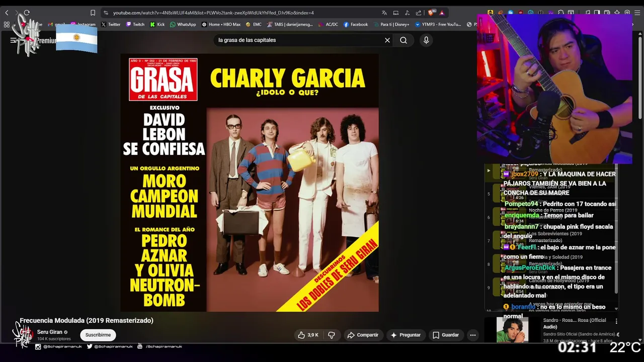The width and height of the screenshot is (644, 362).
Task: Reload the page with the refresh icon
Action: click(27, 13)
